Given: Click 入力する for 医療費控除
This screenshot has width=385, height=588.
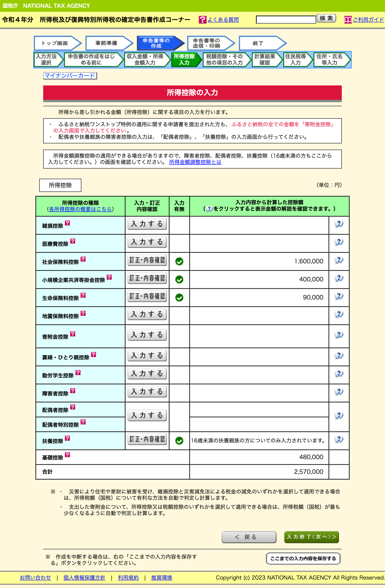Looking at the screenshot, I should click(147, 242).
